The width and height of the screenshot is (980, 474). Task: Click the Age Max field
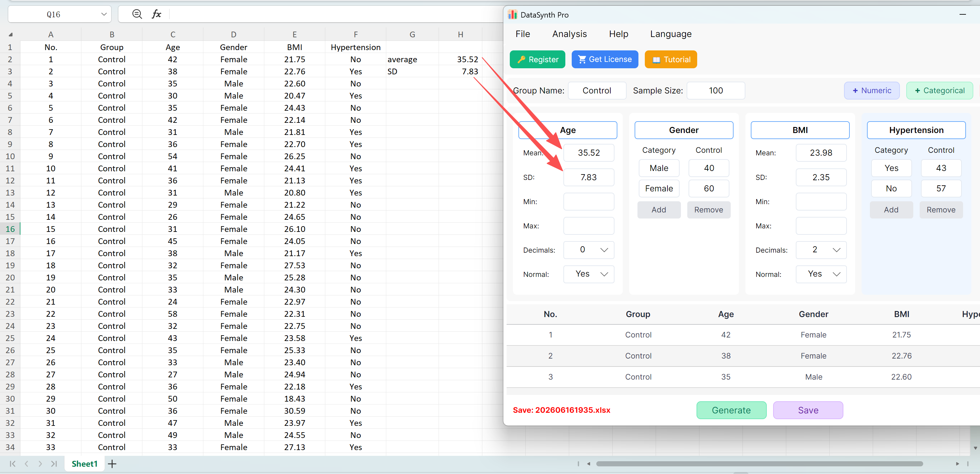589,226
